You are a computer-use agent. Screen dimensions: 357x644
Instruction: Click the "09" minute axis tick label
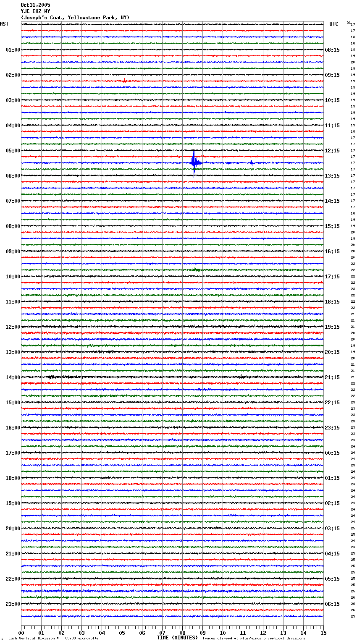tap(203, 633)
